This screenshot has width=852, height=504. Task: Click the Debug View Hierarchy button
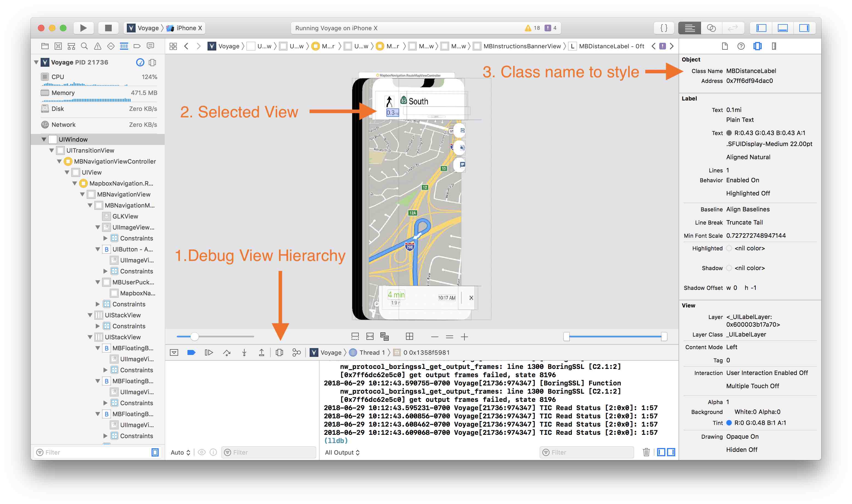pos(279,352)
